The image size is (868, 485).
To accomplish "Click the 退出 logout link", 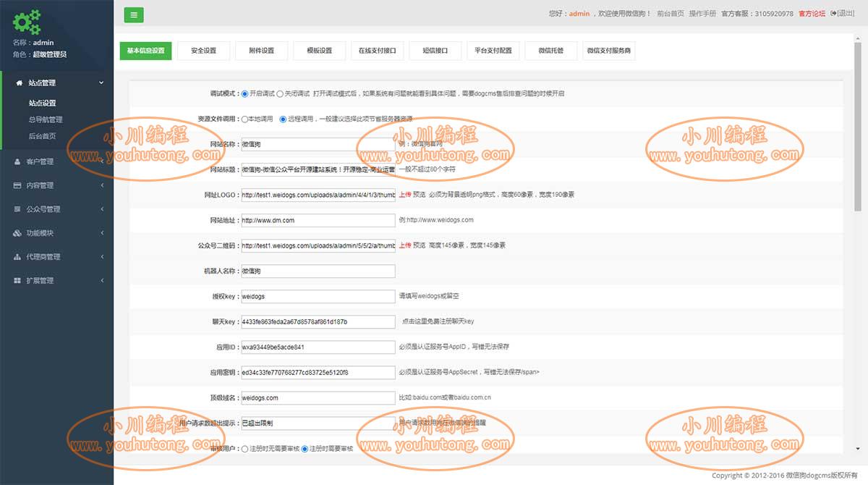I will [x=846, y=14].
